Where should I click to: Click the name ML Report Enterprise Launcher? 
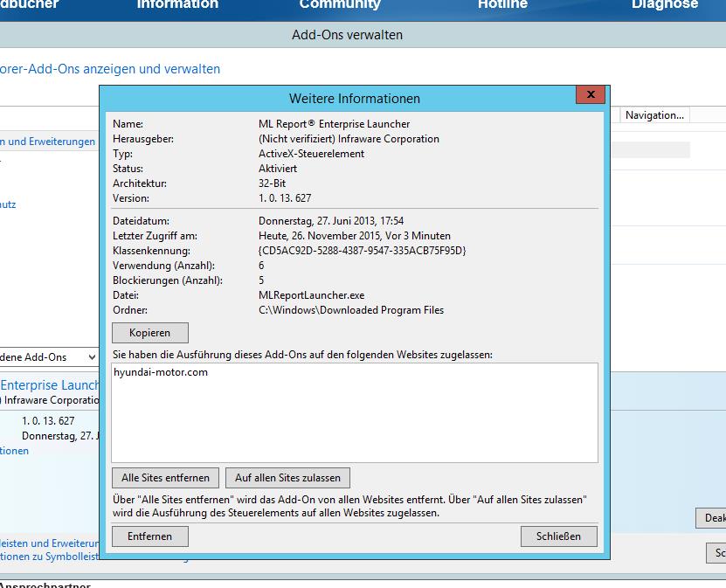[x=335, y=124]
